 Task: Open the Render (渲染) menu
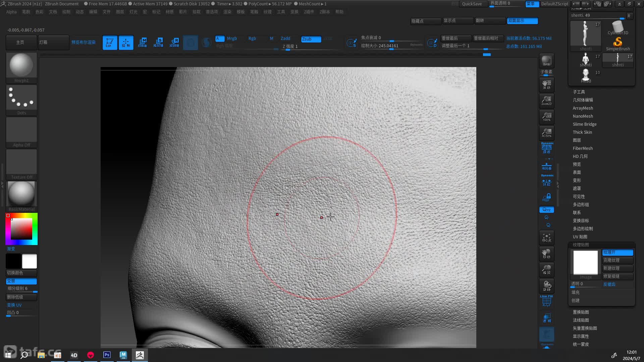[227, 12]
